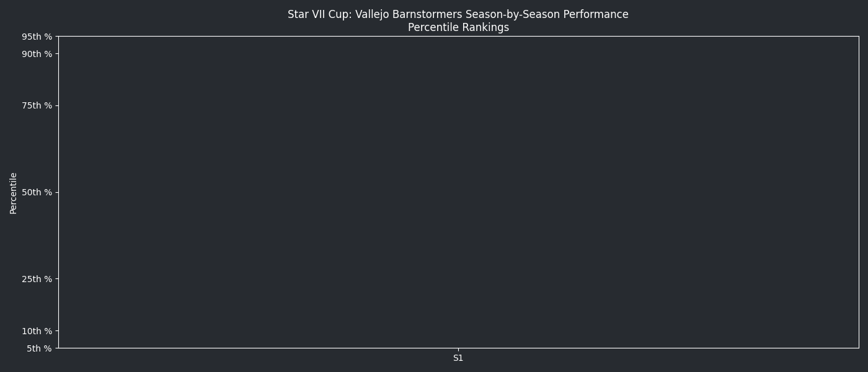Click the S1 season label
The width and height of the screenshot is (868, 372).
458,358
